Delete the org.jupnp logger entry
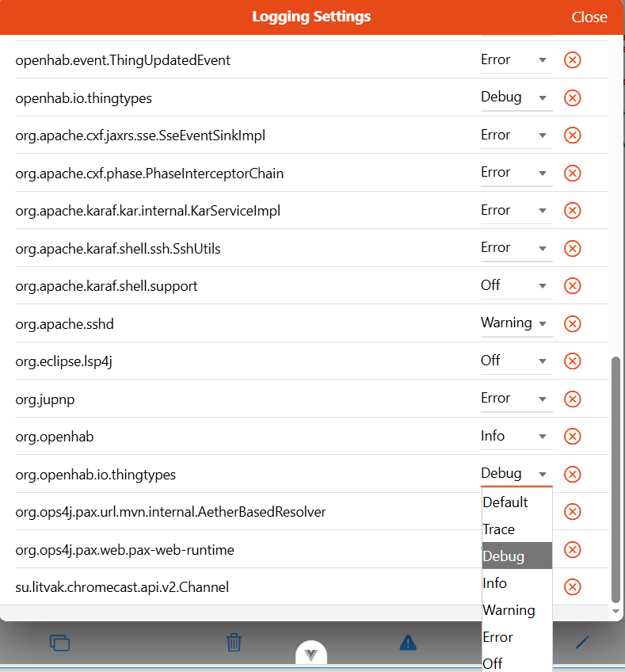625x672 pixels. 572,399
